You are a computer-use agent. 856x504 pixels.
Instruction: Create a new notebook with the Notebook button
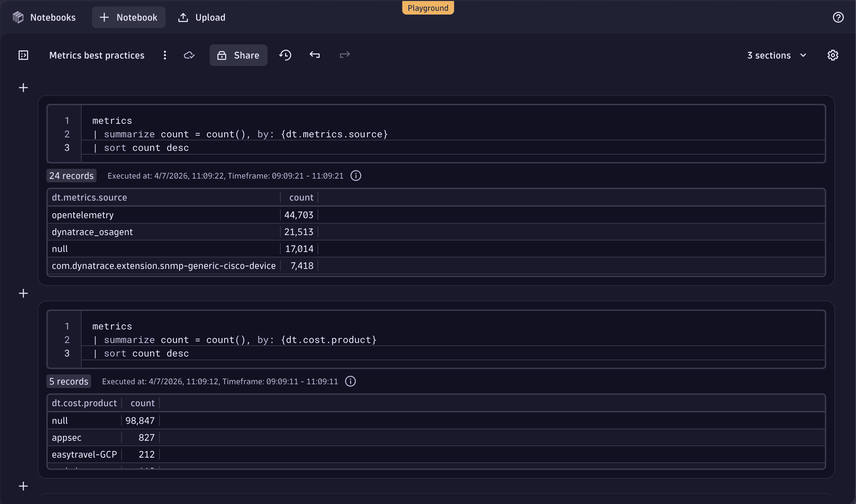(x=129, y=17)
